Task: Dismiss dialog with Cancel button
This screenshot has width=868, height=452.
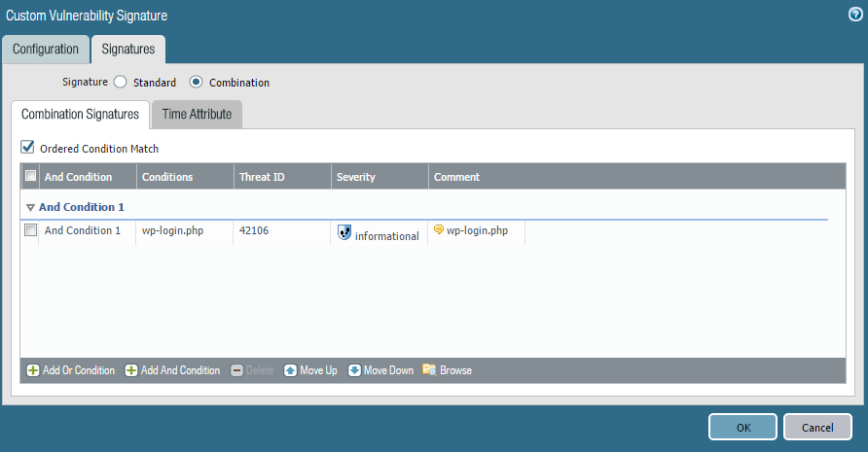Action: [x=817, y=427]
